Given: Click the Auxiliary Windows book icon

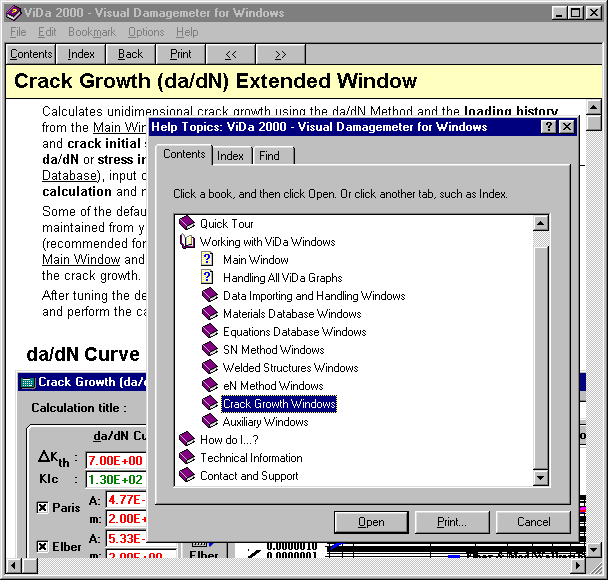Looking at the screenshot, I should point(210,421).
